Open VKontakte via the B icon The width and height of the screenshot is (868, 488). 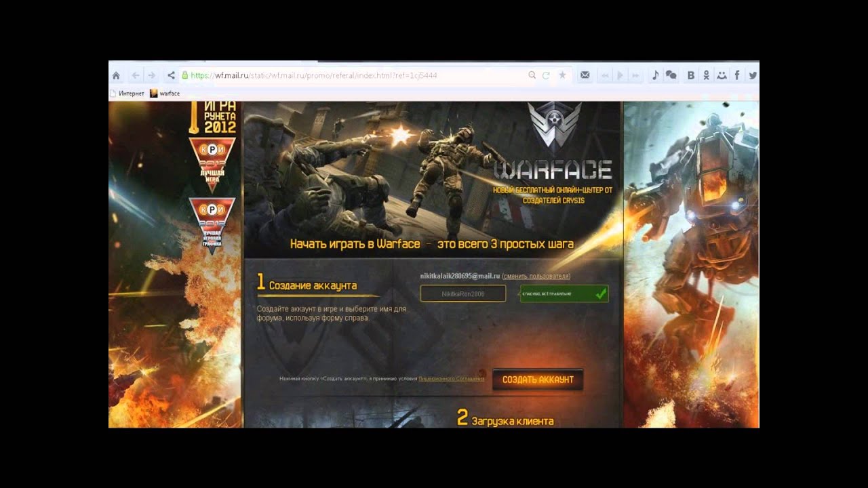(691, 75)
